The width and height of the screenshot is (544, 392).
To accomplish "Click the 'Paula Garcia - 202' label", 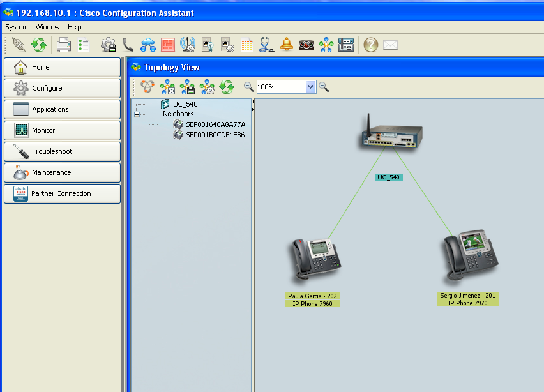I will tap(313, 296).
